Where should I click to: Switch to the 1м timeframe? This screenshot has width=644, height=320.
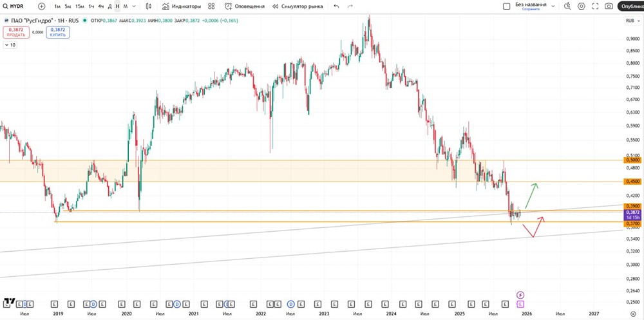point(57,6)
